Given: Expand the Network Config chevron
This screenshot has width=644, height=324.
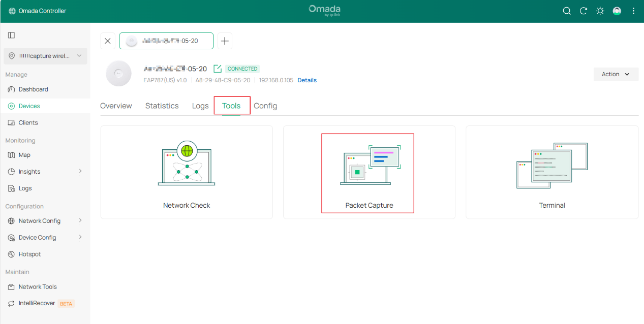Looking at the screenshot, I should click(80, 220).
